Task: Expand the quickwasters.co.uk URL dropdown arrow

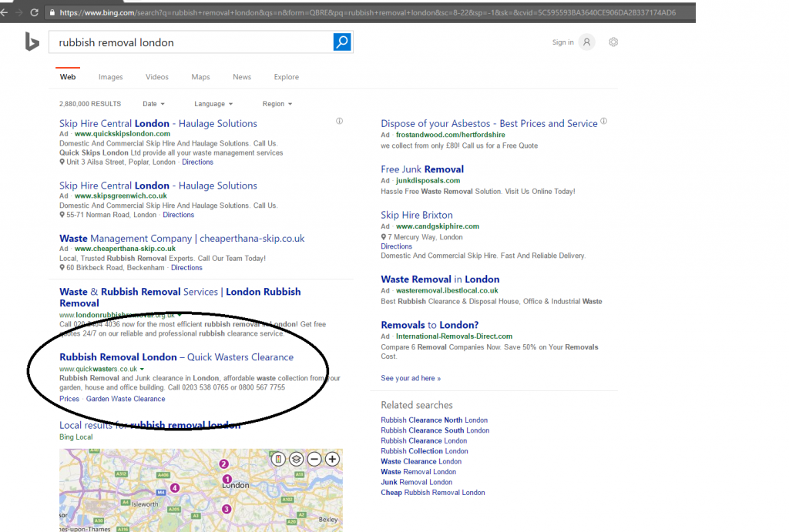Action: [x=142, y=369]
